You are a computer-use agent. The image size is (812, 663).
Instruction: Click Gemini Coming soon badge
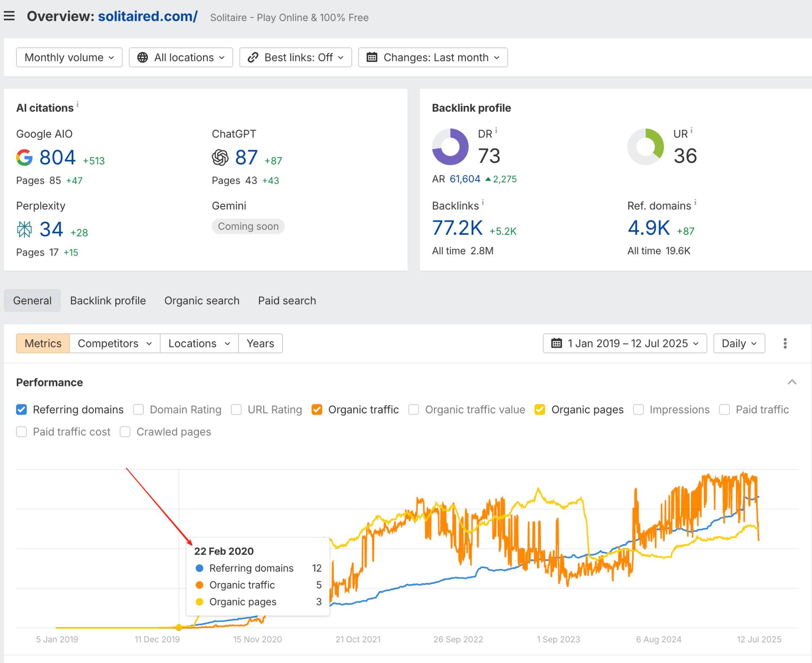(248, 226)
